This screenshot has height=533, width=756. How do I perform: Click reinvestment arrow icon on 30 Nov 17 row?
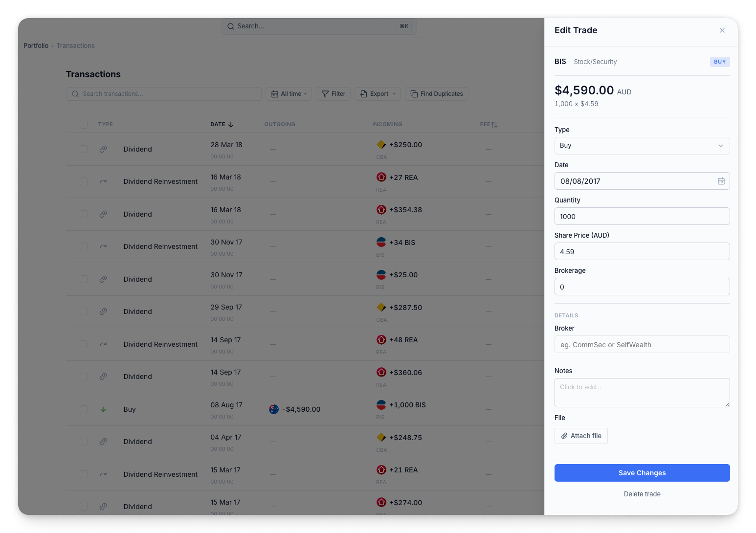(x=103, y=246)
